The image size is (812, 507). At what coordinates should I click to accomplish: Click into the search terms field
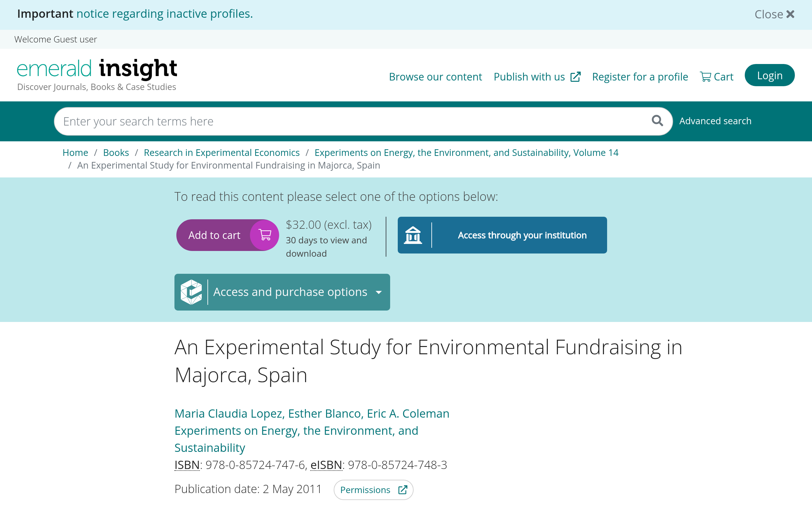coord(352,121)
